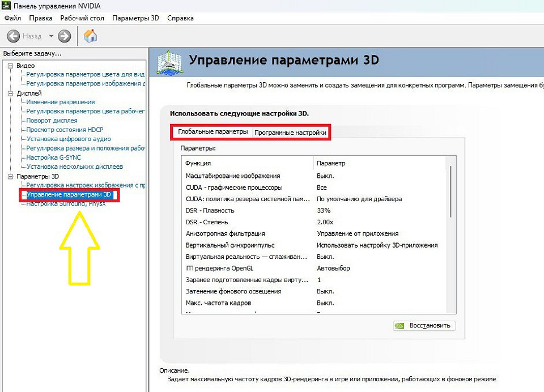Select Настройка G-SYNC in the tree

click(54, 157)
